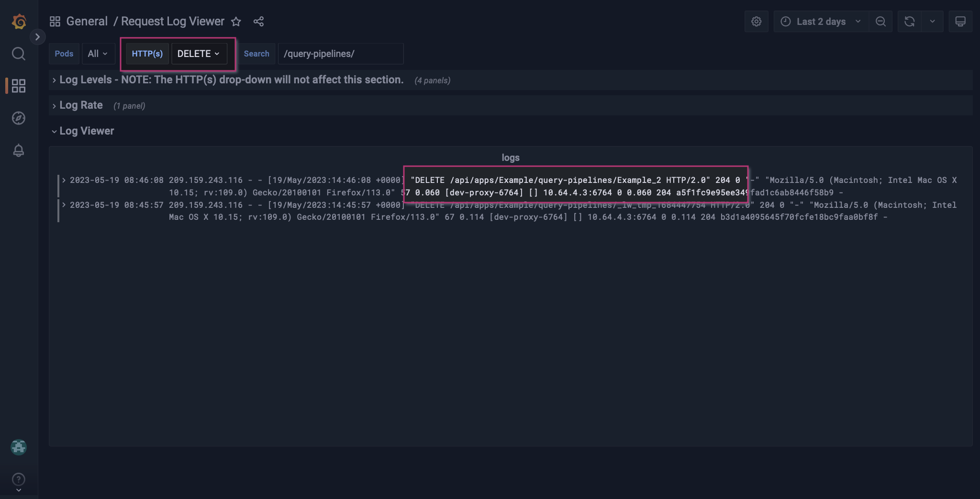Zoom out the time range
980x499 pixels.
881,21
